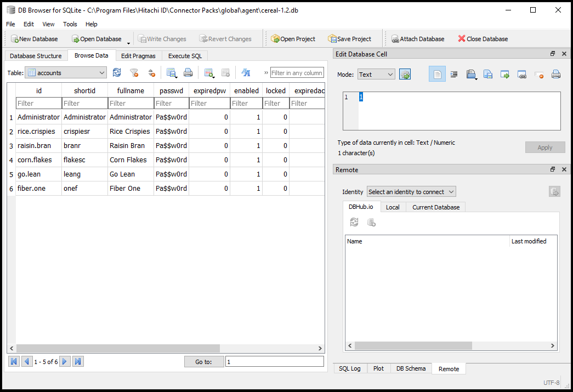Click the Set as NULL cell icon

(539, 75)
